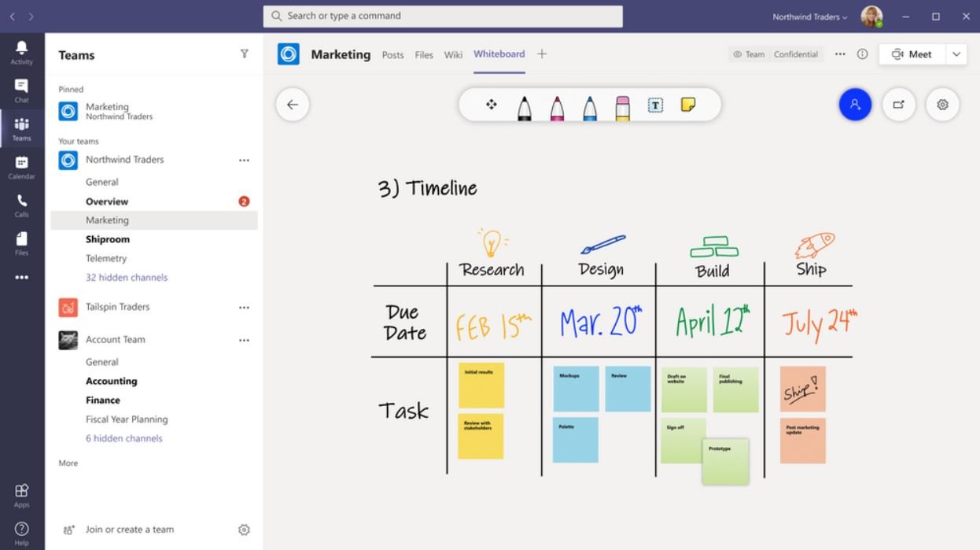Select the blue pen tool
Viewport: 980px width, 550px height.
click(x=590, y=106)
